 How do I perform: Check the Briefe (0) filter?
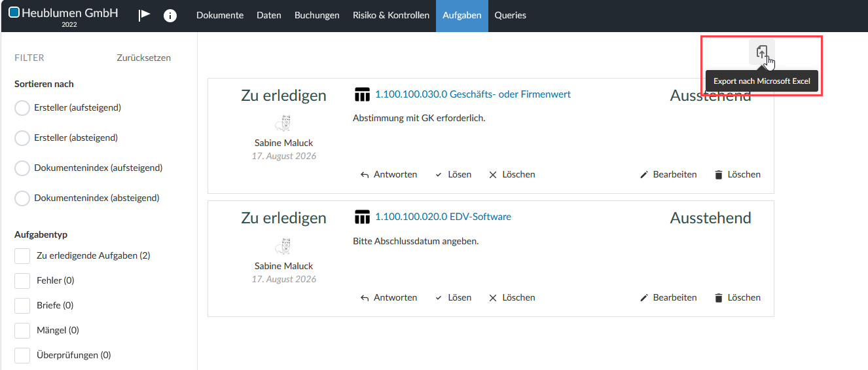click(22, 306)
